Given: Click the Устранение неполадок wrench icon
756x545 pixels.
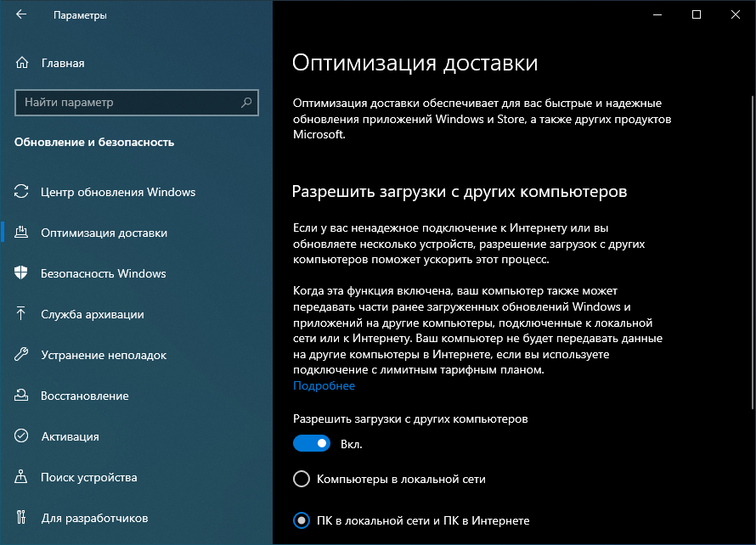Looking at the screenshot, I should click(x=23, y=355).
